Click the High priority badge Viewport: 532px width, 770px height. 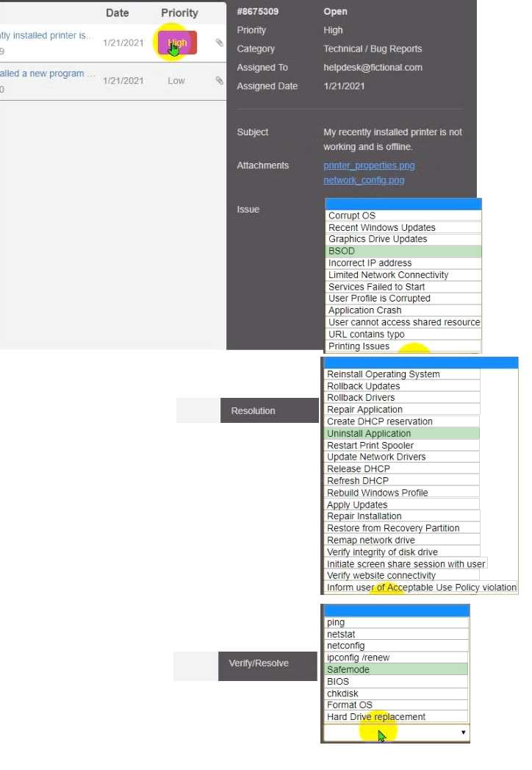(x=176, y=43)
